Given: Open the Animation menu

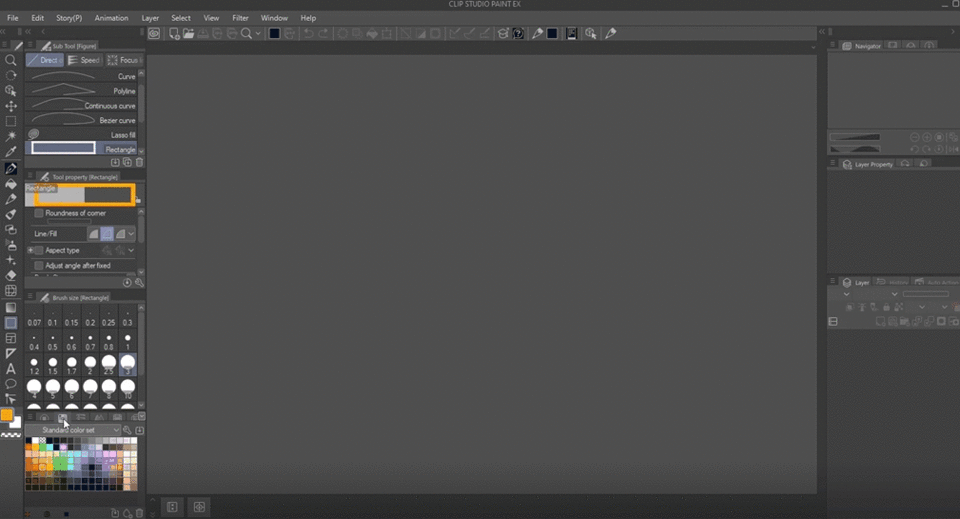Looking at the screenshot, I should (111, 18).
